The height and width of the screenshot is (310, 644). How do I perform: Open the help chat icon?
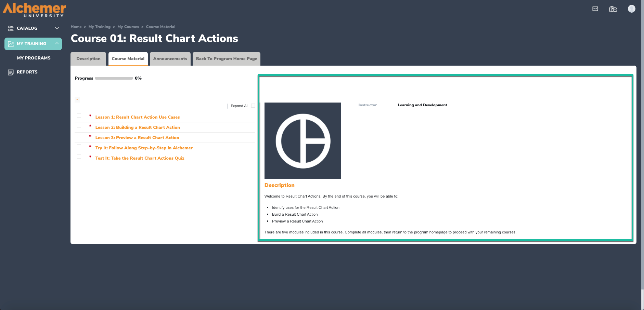(x=613, y=9)
